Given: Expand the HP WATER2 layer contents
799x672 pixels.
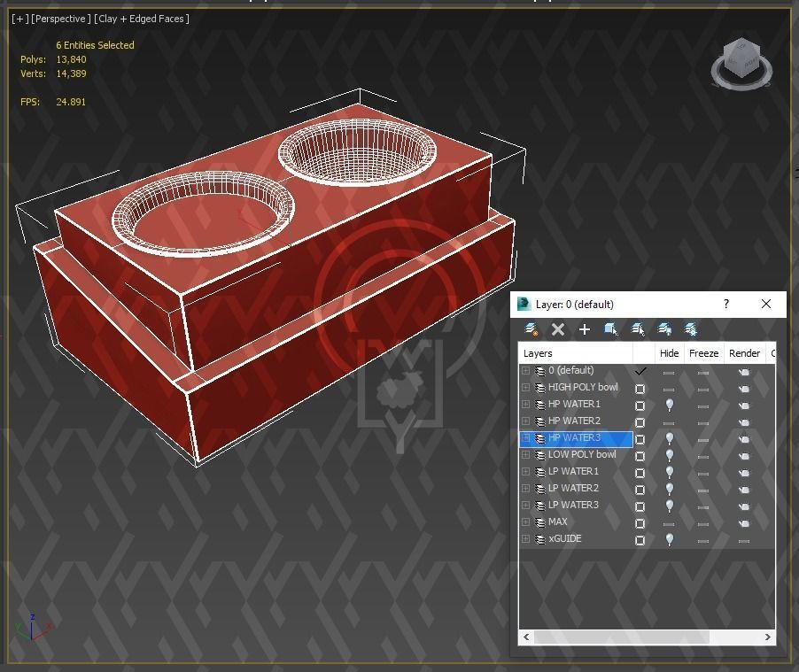Looking at the screenshot, I should coord(526,421).
